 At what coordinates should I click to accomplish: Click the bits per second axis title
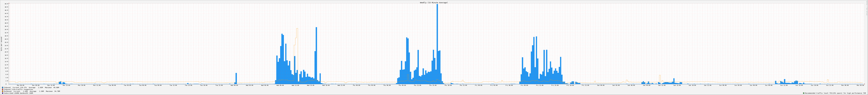coord(1,44)
